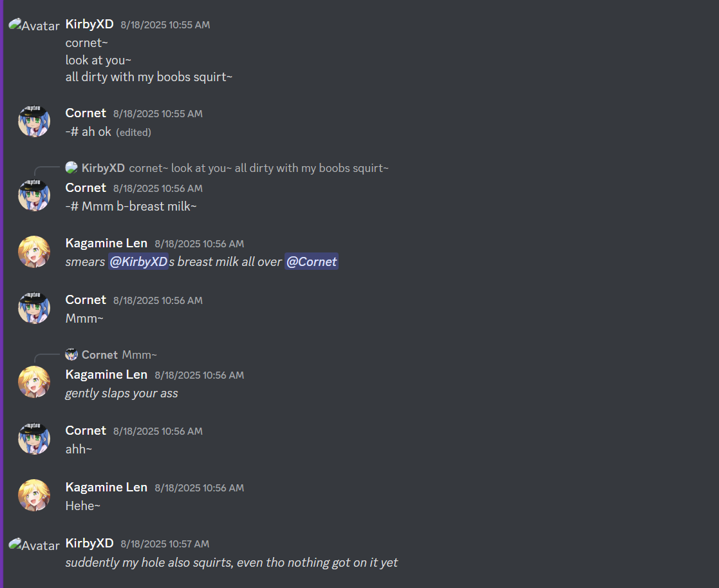Click Cornet username above 'ahh~'
The image size is (719, 588).
point(86,430)
